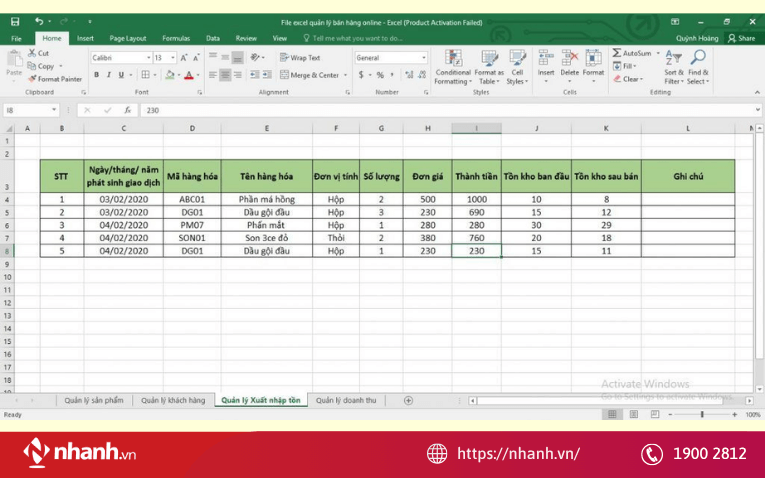Toggle Underline formatting
The height and width of the screenshot is (478, 765).
pyautogui.click(x=121, y=75)
